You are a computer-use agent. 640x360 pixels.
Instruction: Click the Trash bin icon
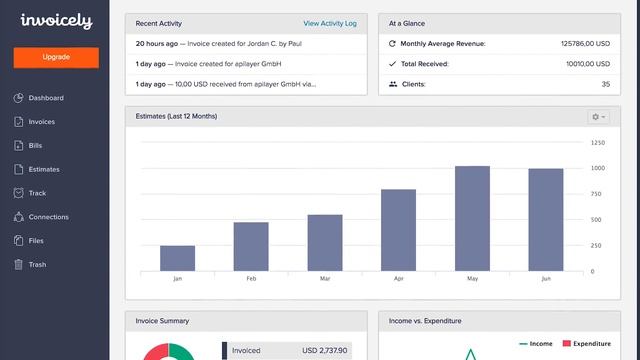18,264
